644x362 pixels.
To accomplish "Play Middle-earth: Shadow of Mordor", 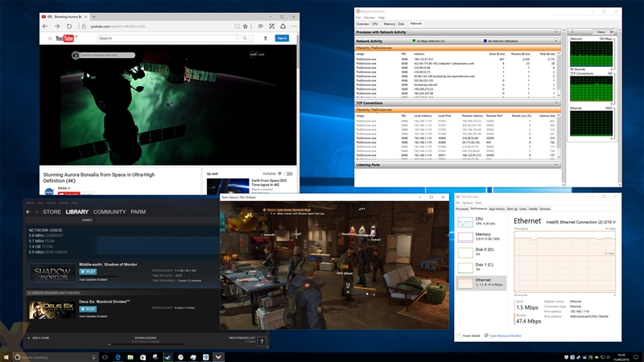I will pyautogui.click(x=88, y=272).
